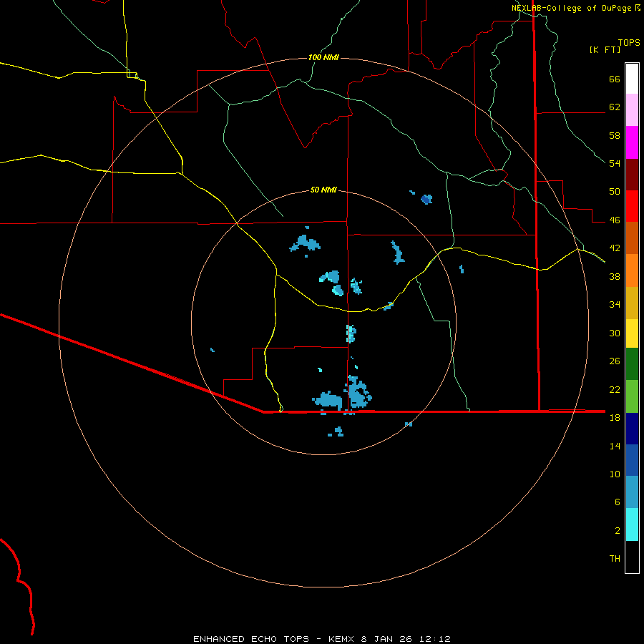
Task: Click the bright red swatch between 50 and 46
Action: click(x=632, y=206)
